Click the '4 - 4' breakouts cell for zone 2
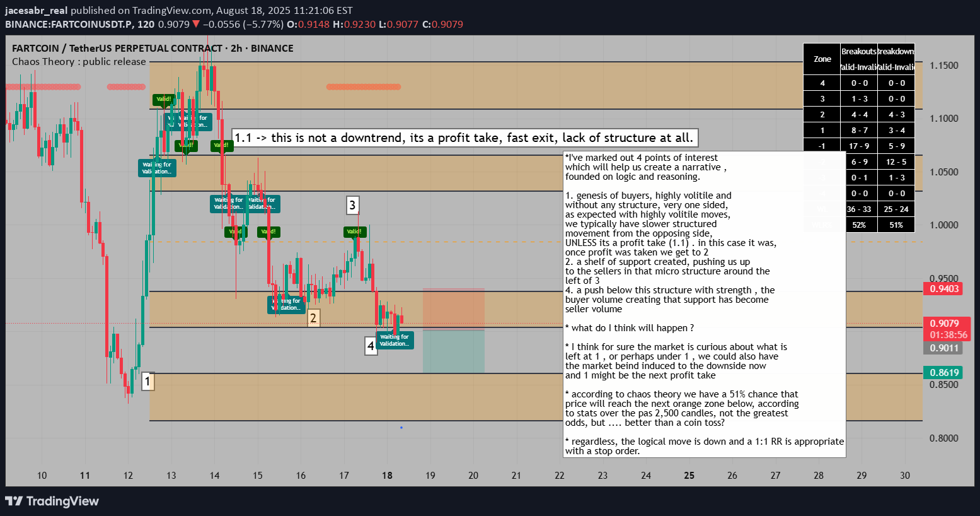 [859, 114]
